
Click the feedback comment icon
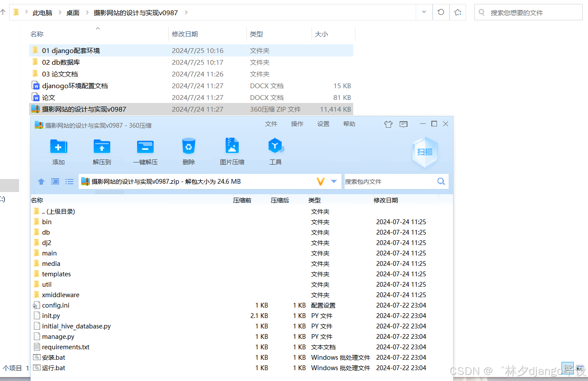(x=404, y=124)
